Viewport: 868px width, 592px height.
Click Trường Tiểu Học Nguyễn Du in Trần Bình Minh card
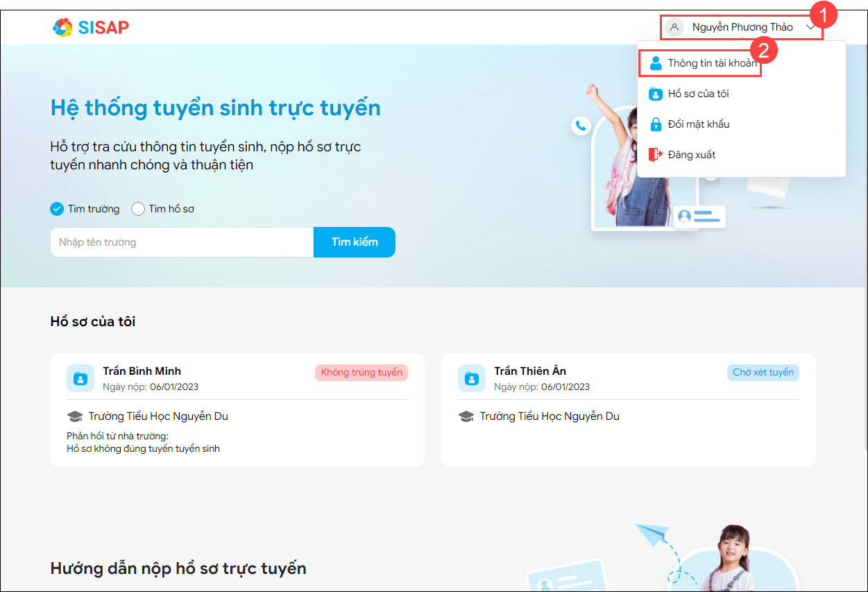coord(158,416)
